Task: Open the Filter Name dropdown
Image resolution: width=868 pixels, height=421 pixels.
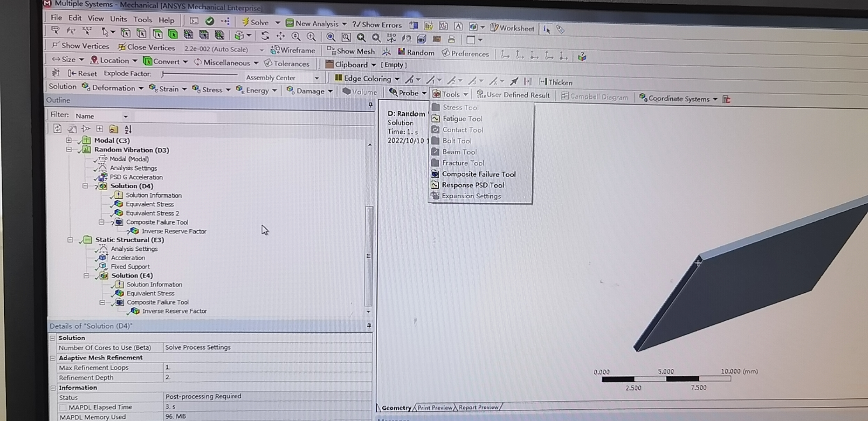Action: coord(126,116)
